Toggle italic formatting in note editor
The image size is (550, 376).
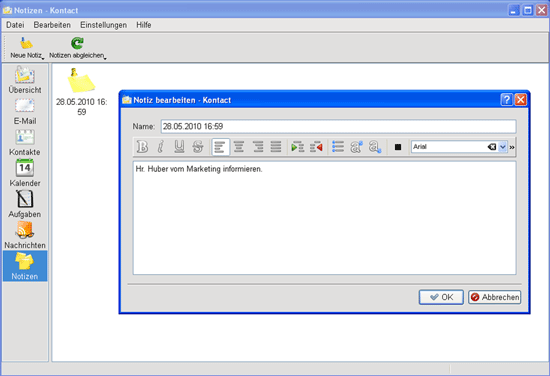161,147
